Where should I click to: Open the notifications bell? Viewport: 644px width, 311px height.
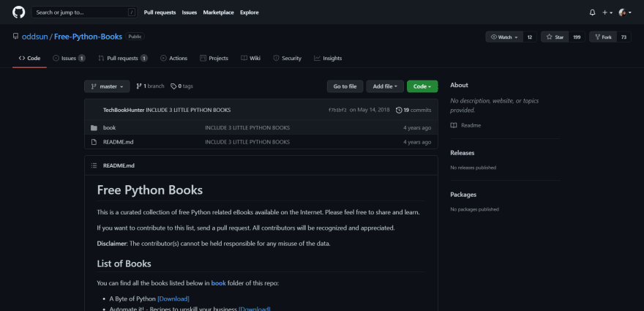coord(592,12)
